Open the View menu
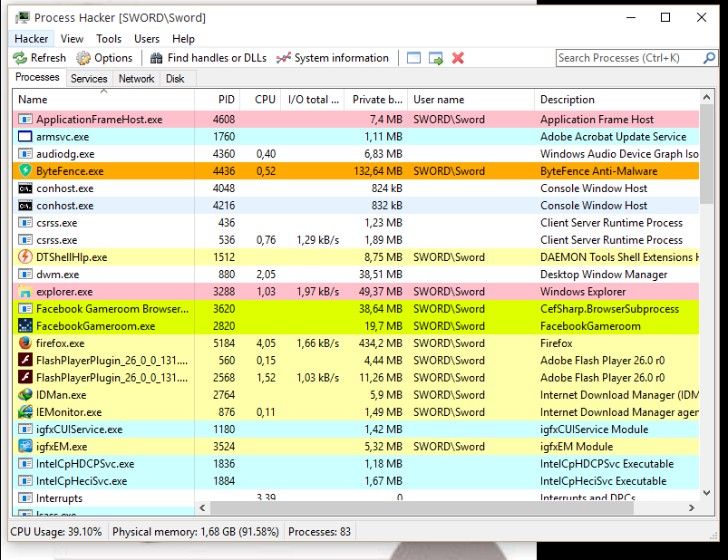 point(72,38)
